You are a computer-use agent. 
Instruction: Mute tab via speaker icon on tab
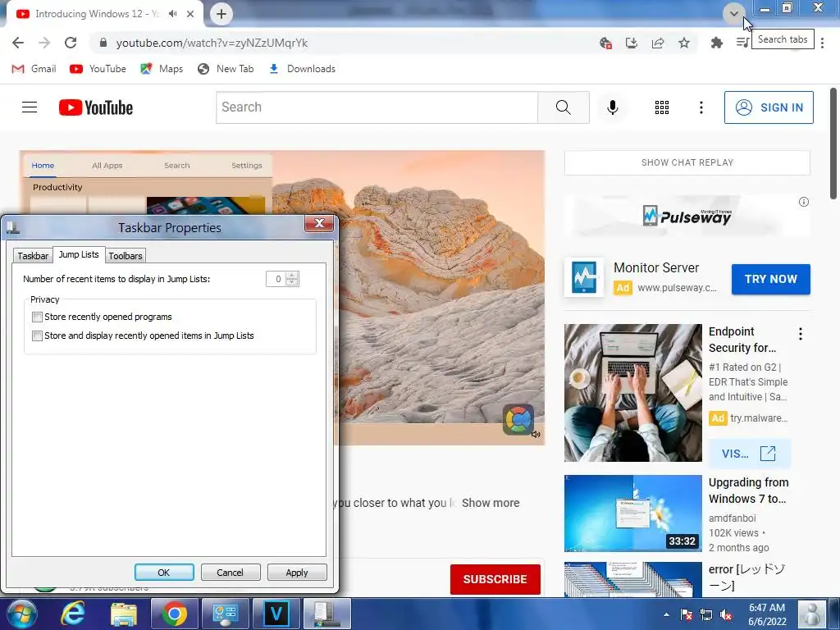[172, 14]
